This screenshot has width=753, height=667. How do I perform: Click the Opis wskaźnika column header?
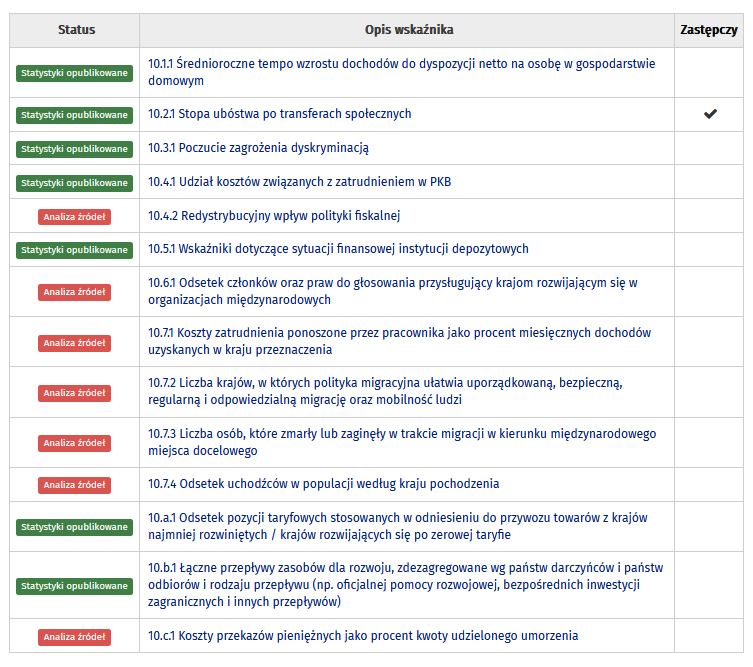coord(407,30)
